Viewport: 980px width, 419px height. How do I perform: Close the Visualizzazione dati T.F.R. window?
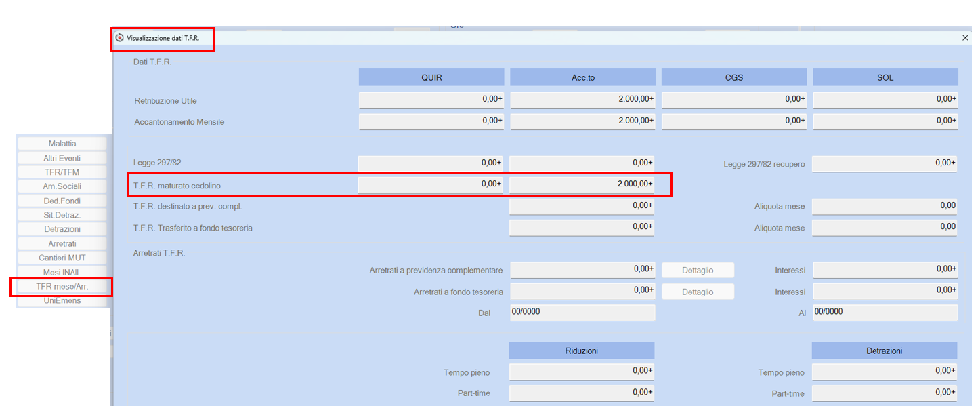[965, 38]
